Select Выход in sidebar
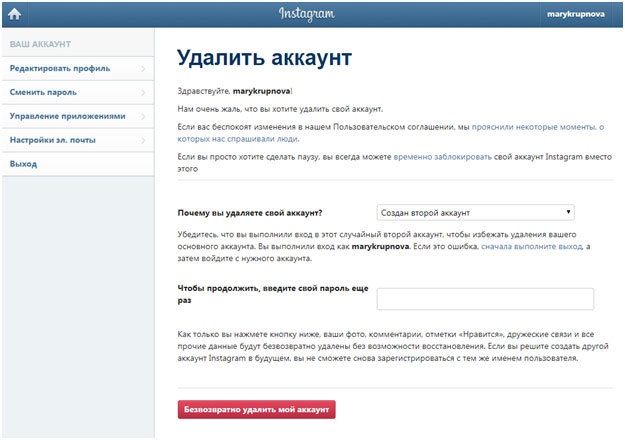 [x=78, y=164]
